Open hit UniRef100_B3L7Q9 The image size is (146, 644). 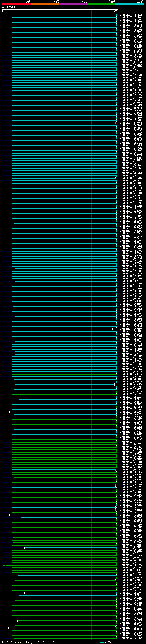click(x=131, y=387)
